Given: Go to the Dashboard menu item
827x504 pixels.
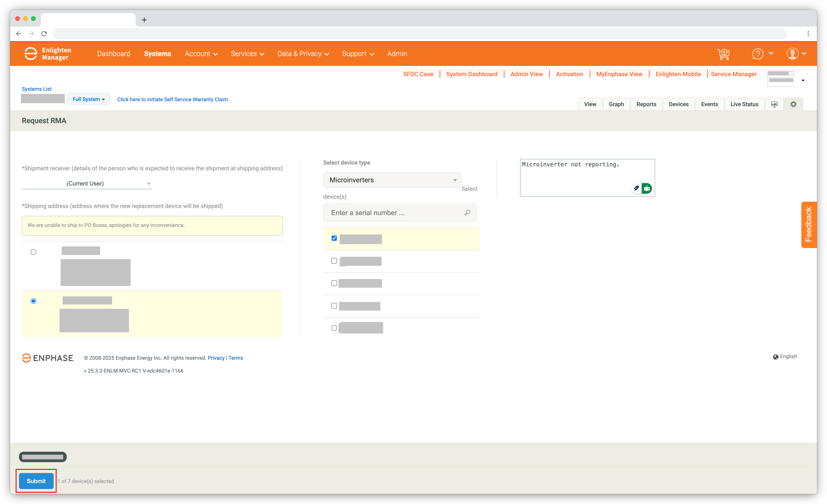Looking at the screenshot, I should click(x=113, y=54).
